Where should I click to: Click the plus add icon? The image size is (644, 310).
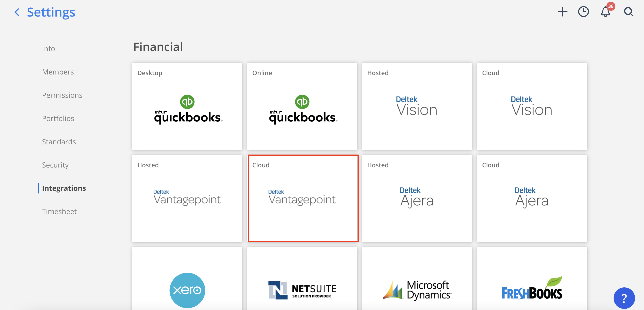tap(562, 12)
